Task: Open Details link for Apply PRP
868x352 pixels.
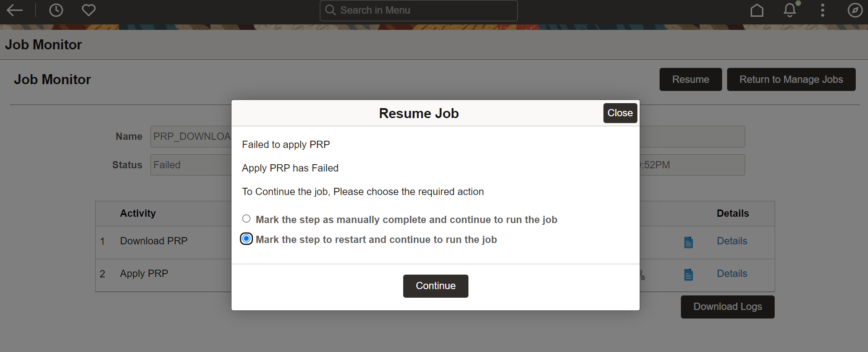Action: tap(732, 274)
